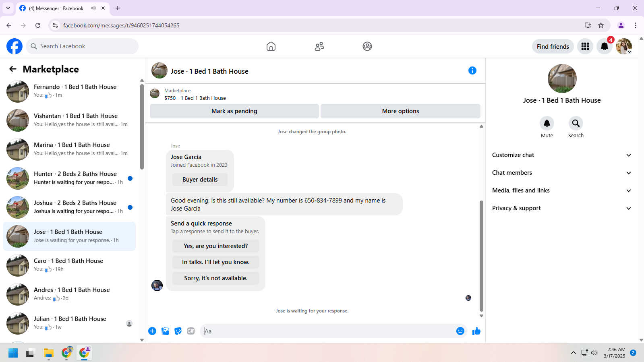Open the Friends icon in top navigation
This screenshot has height=362, width=644.
319,46
